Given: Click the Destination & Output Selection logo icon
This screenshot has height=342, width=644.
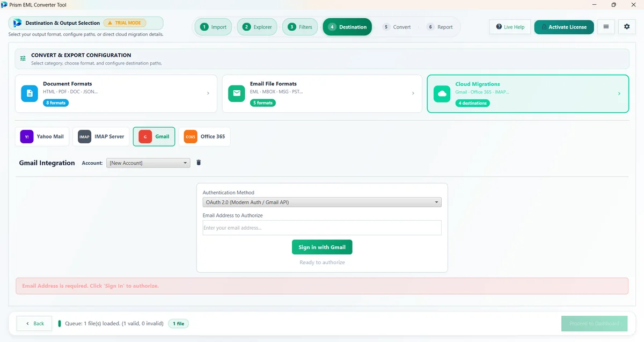Looking at the screenshot, I should click(17, 23).
